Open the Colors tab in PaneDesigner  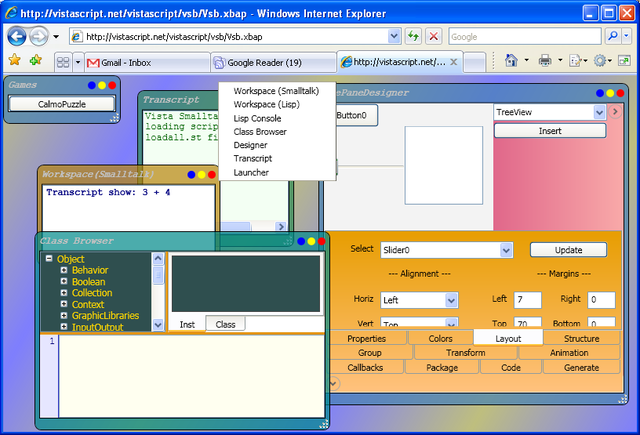440,339
